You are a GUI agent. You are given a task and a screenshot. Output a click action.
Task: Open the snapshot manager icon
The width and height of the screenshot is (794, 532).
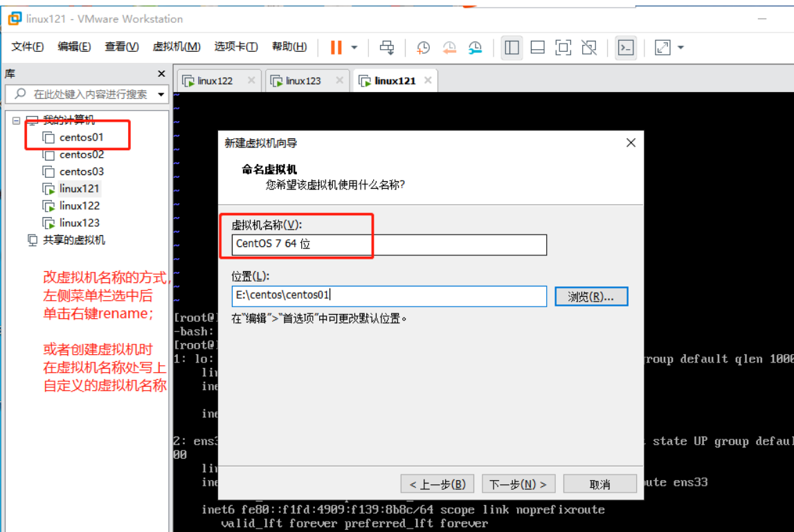475,48
